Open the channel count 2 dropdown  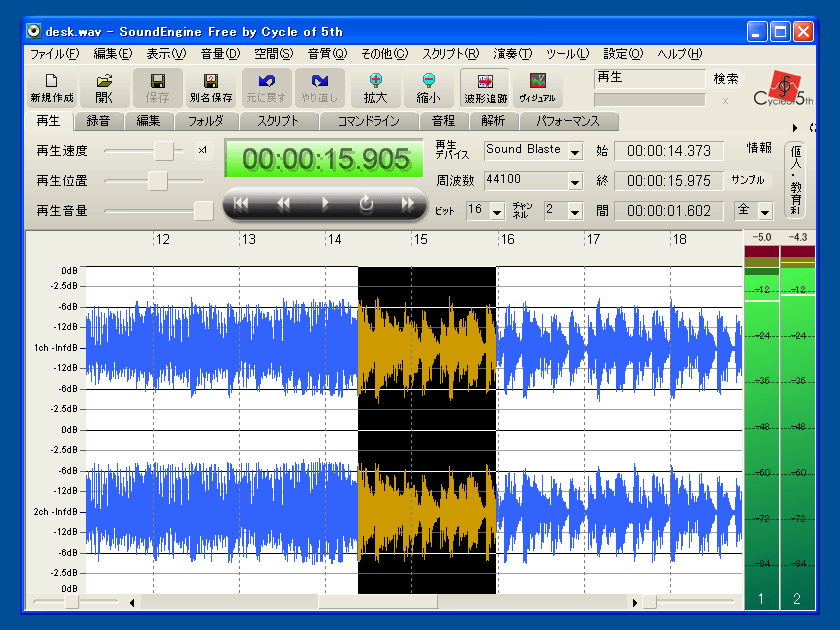575,212
